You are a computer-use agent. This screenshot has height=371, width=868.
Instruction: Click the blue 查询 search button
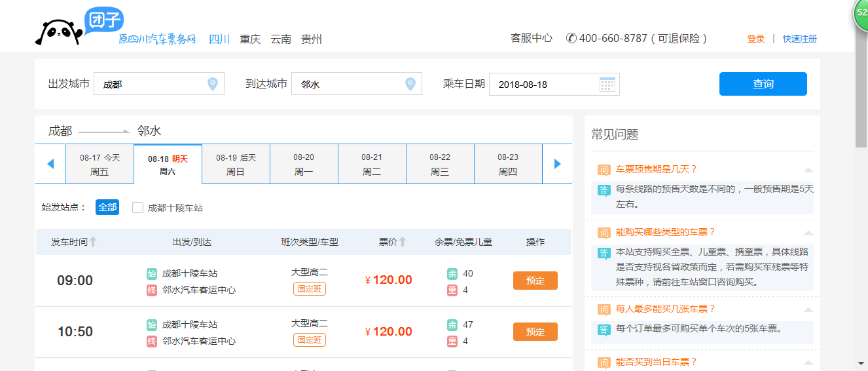763,84
